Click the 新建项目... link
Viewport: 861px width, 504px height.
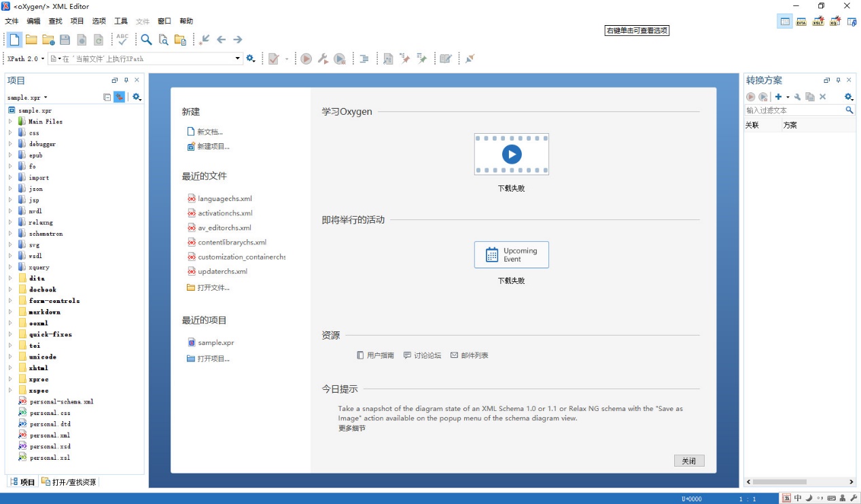click(x=208, y=146)
